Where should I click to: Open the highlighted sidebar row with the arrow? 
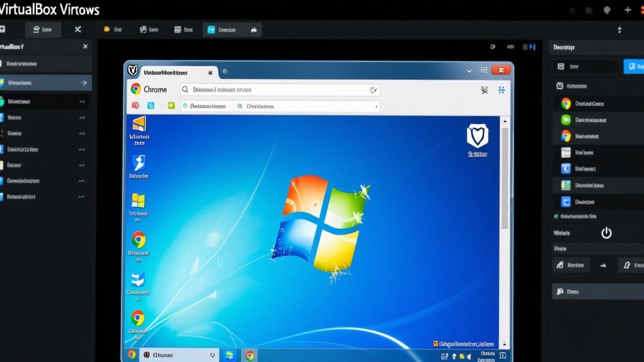[x=46, y=82]
